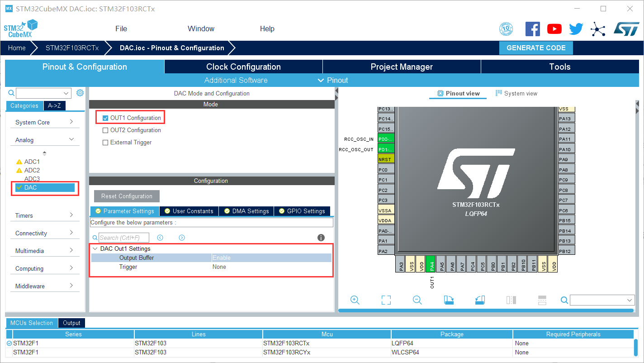This screenshot has width=644, height=363.
Task: Switch to System view
Action: click(x=516, y=93)
